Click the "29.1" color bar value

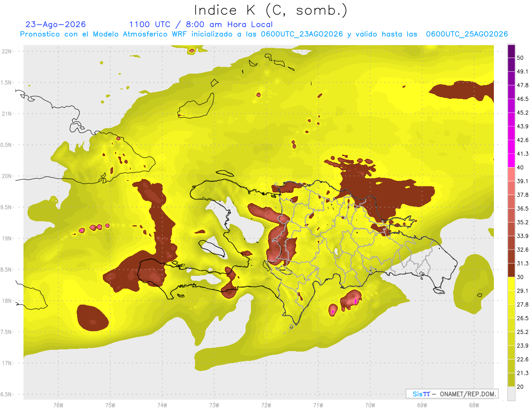[523, 290]
